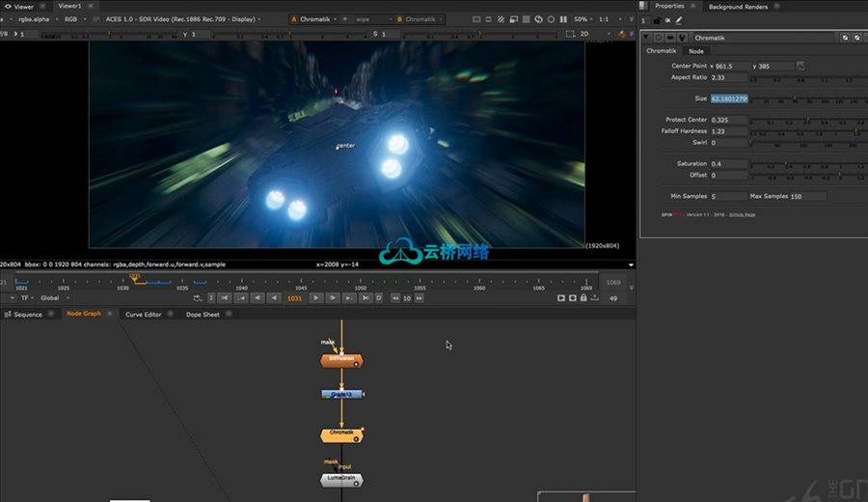Viewport: 868px width, 502px height.
Task: Click the lock icon in Properties toolbar
Action: tap(655, 19)
